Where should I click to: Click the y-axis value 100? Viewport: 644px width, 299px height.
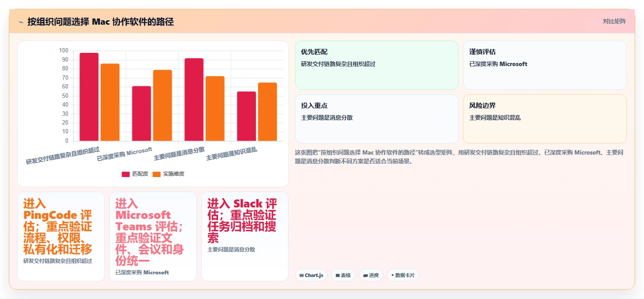click(64, 51)
